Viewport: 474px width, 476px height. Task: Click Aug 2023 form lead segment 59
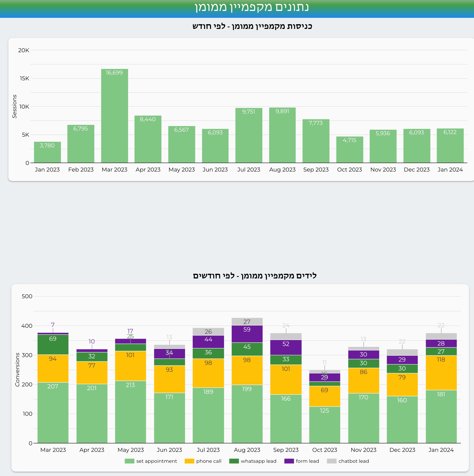(247, 334)
